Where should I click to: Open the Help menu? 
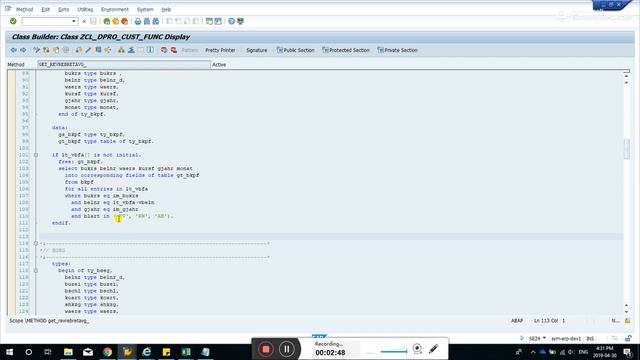tap(166, 9)
